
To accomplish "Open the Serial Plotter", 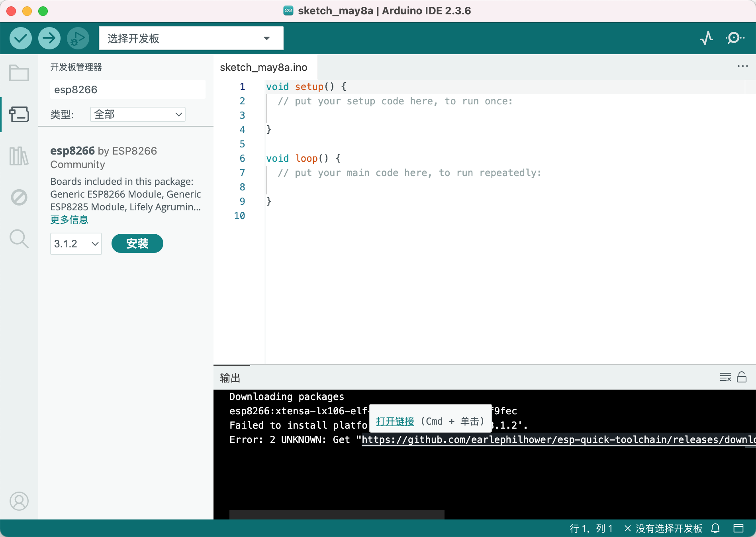I will click(707, 38).
